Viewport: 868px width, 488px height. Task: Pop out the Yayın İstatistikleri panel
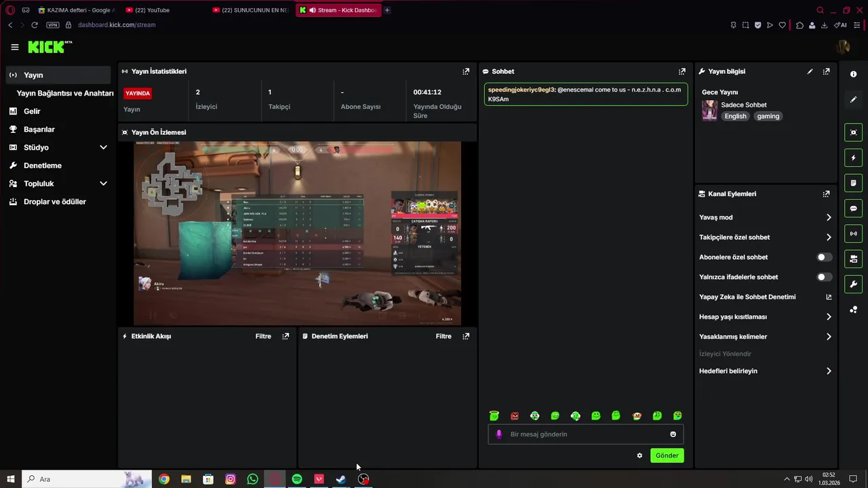466,71
